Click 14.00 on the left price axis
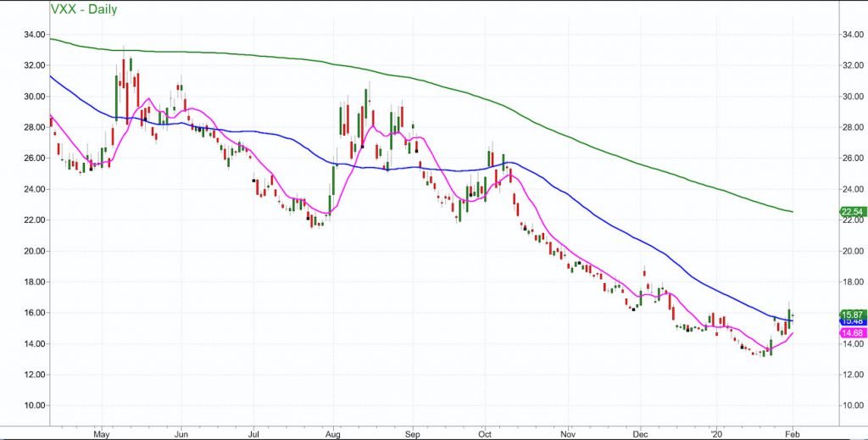Viewport: 868px width, 440px height. (34, 343)
